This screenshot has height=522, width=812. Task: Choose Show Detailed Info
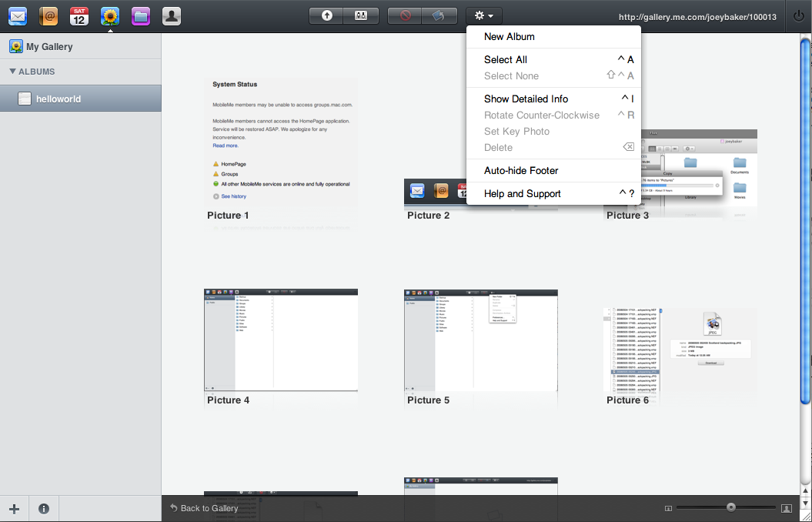[553, 99]
